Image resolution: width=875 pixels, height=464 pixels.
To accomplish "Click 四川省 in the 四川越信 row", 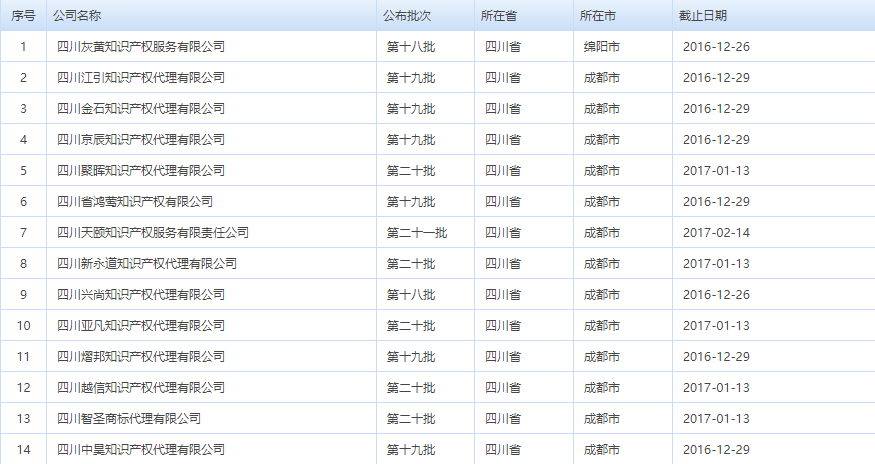I will (503, 388).
